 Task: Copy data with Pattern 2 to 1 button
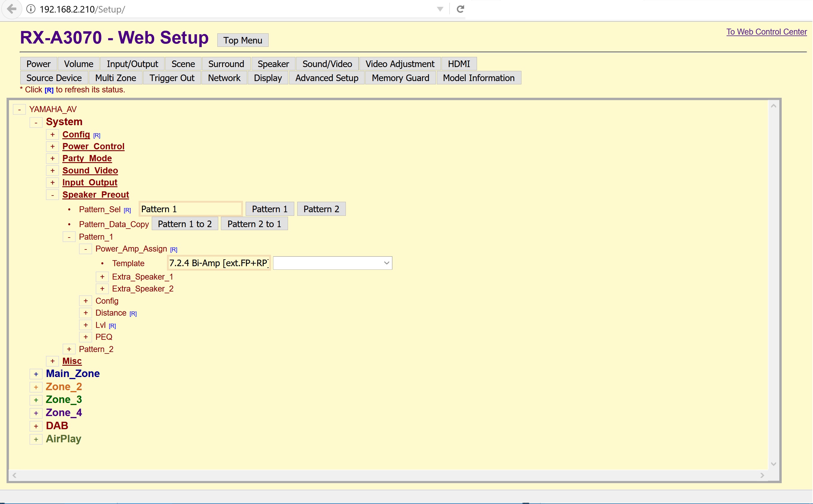click(x=254, y=224)
